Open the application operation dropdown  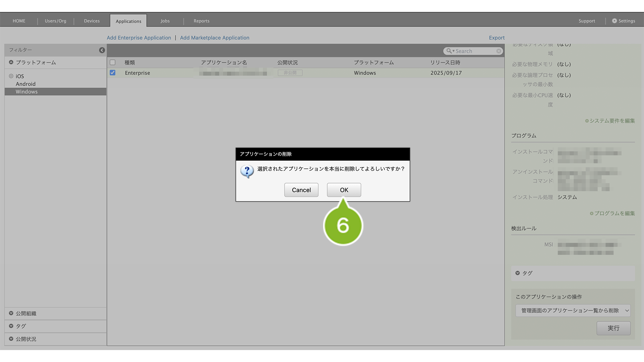pos(573,311)
